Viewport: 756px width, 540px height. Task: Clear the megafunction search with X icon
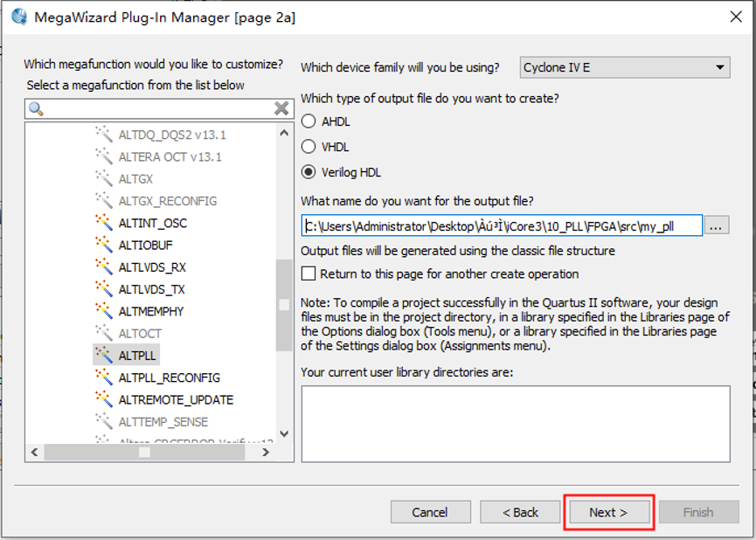click(x=281, y=108)
